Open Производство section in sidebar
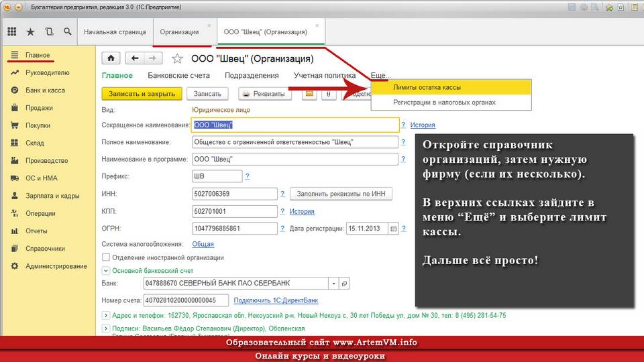This screenshot has height=362, width=644. pyautogui.click(x=46, y=160)
